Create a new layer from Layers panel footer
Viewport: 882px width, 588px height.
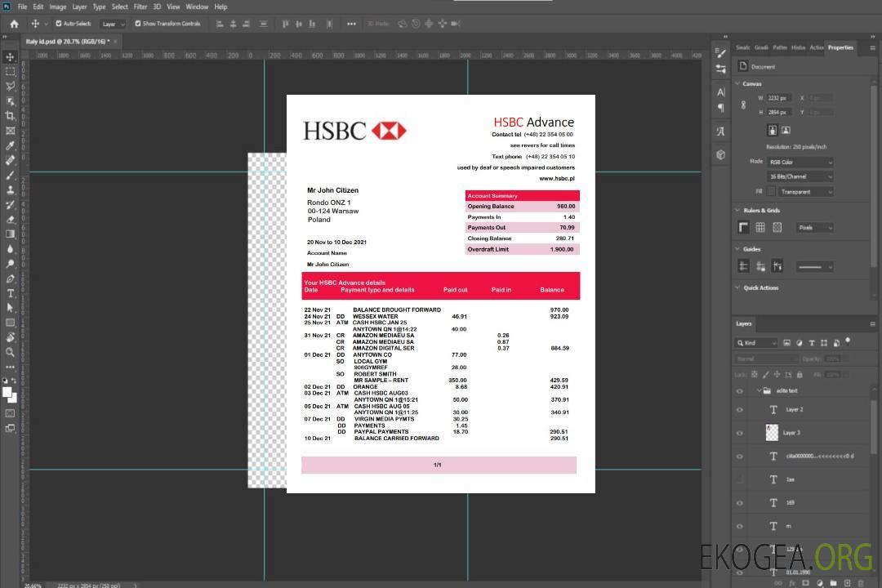(x=847, y=583)
